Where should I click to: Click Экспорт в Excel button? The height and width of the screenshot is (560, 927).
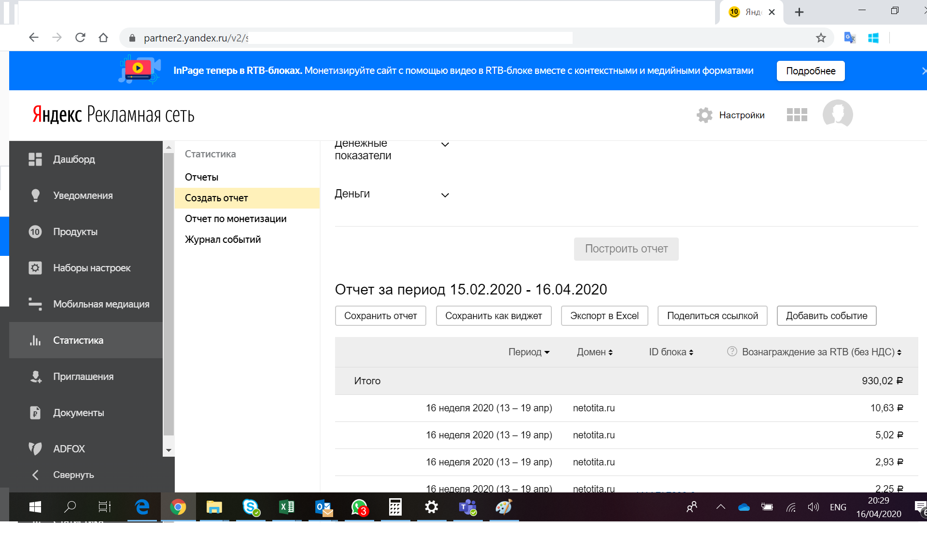coord(604,316)
